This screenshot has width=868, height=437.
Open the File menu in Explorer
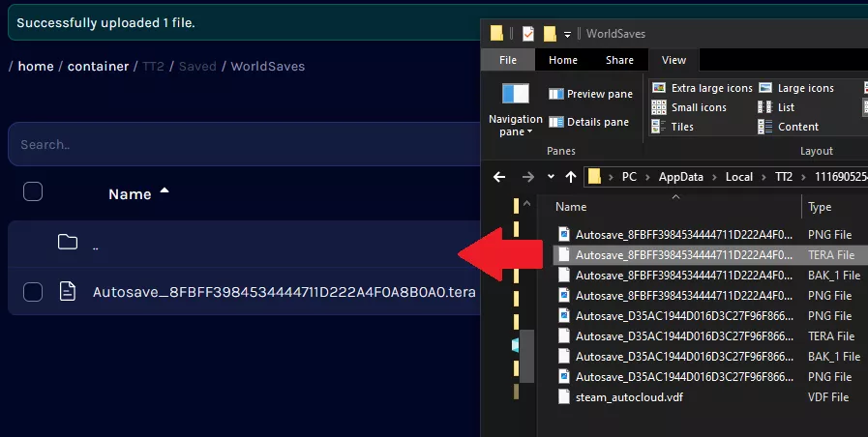pyautogui.click(x=507, y=60)
